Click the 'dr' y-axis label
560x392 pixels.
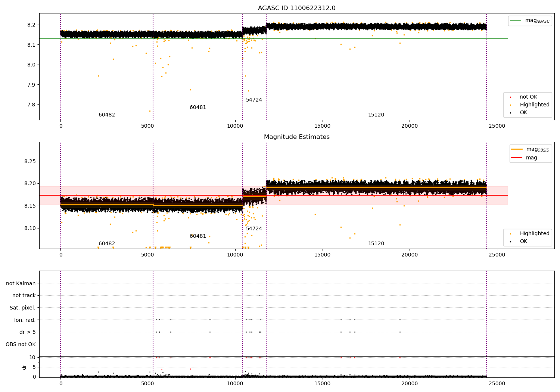click(24, 367)
